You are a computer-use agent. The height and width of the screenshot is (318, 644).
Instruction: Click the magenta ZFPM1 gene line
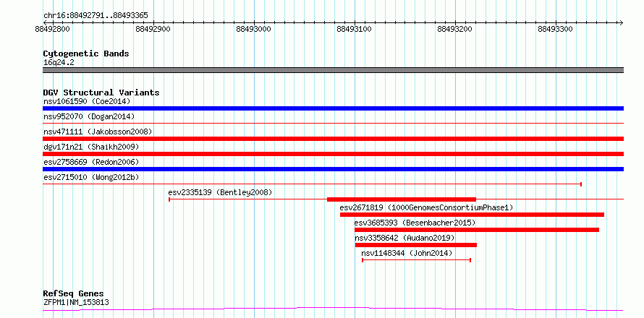click(x=333, y=309)
